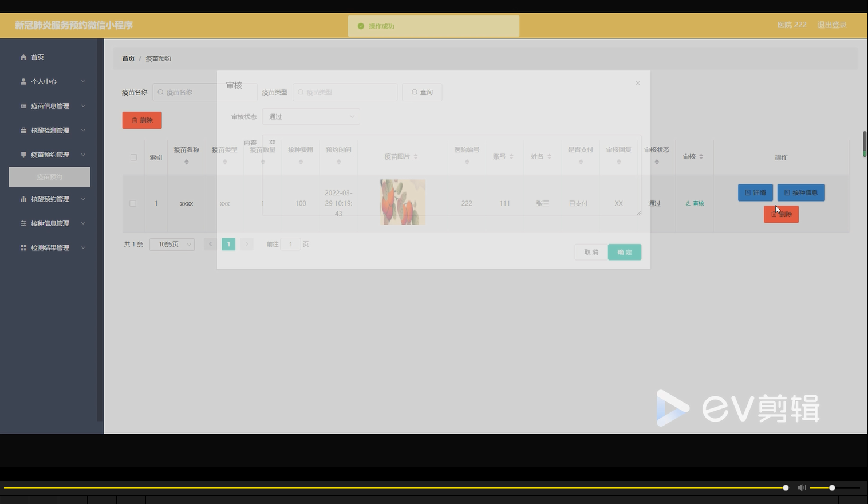Image resolution: width=868 pixels, height=504 pixels.
Task: Click the 医院编号 cell 222
Action: [467, 204]
